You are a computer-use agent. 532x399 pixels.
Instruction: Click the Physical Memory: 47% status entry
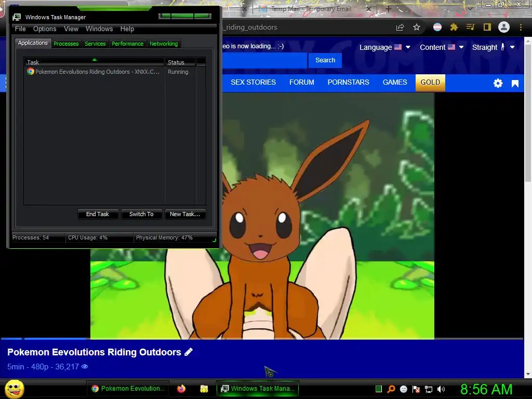coord(174,237)
